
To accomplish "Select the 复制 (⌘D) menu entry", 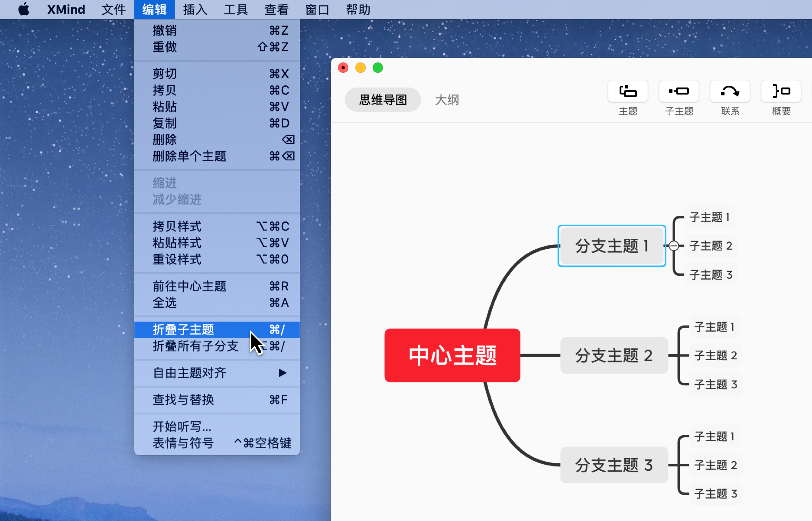I will click(217, 123).
